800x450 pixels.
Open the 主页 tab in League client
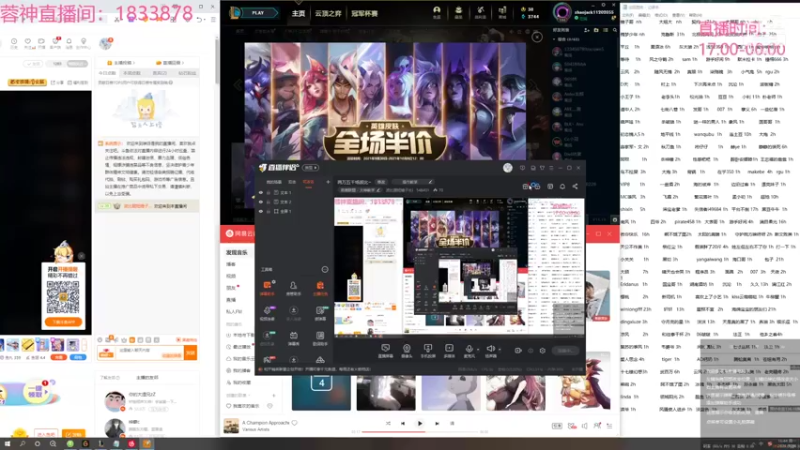point(298,13)
